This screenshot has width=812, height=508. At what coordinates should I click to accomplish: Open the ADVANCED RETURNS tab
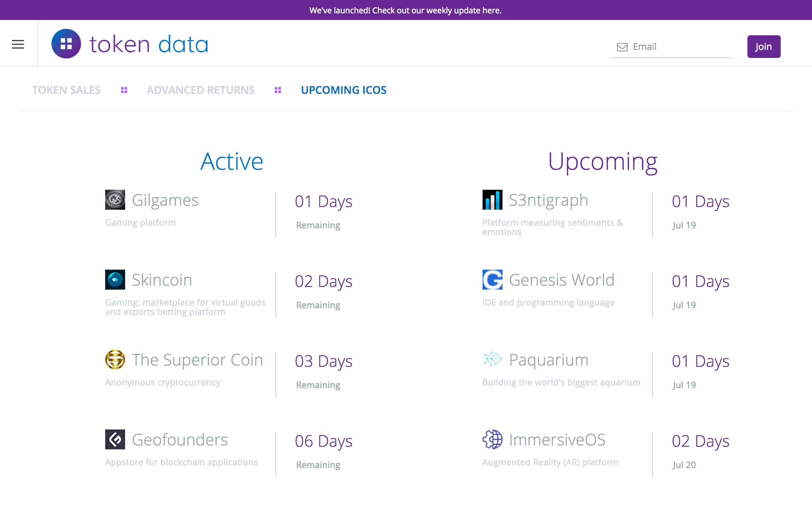200,90
